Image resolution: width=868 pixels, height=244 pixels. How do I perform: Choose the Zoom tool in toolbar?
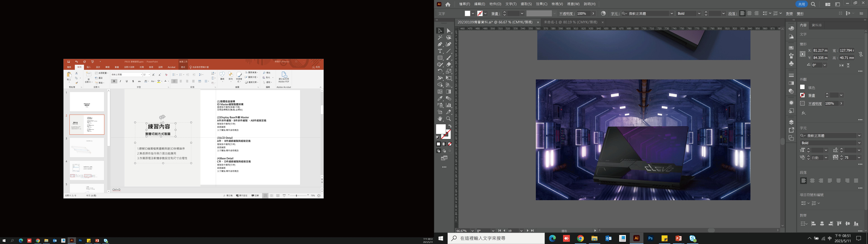point(448,119)
